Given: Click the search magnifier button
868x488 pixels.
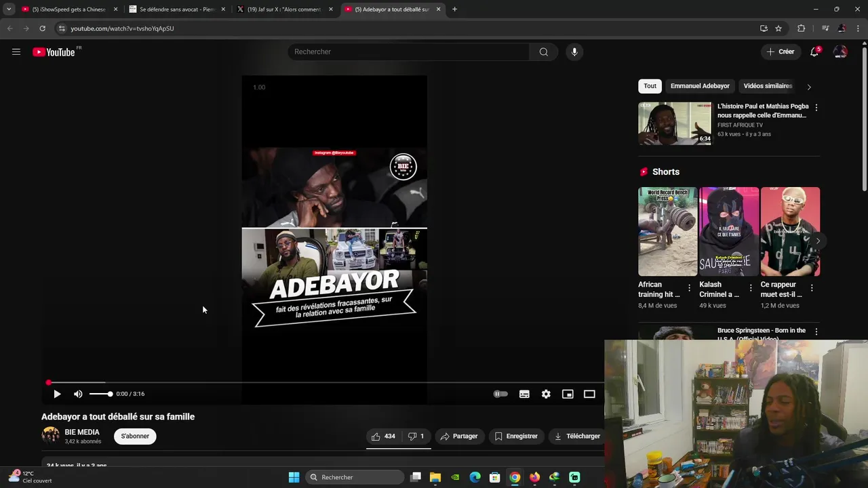Looking at the screenshot, I should (544, 52).
